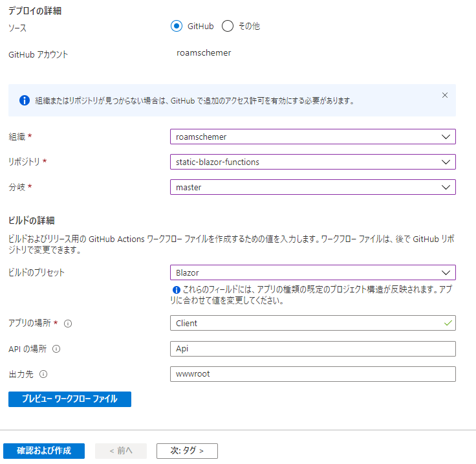Click the green validation checkmark in Client field

coord(448,323)
